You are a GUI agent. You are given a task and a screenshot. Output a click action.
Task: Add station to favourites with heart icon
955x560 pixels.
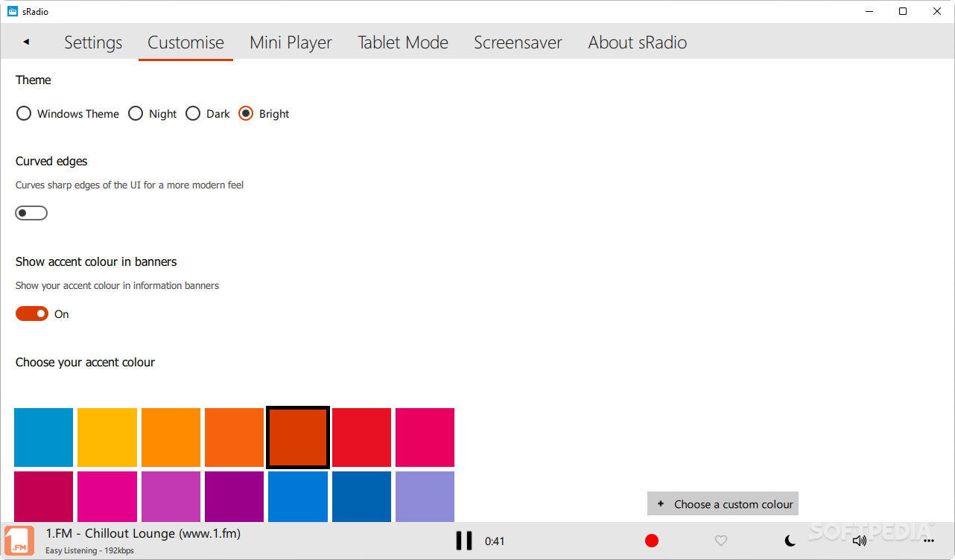click(721, 541)
